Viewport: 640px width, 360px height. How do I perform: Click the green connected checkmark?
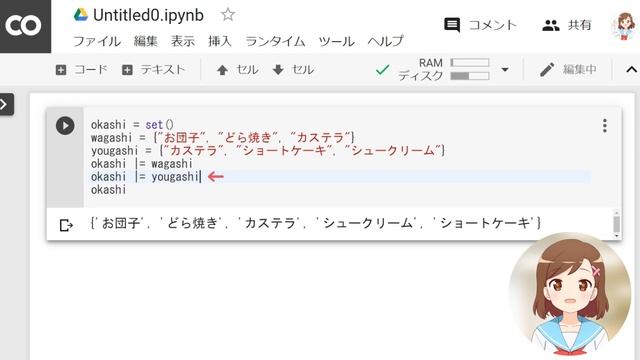point(382,70)
